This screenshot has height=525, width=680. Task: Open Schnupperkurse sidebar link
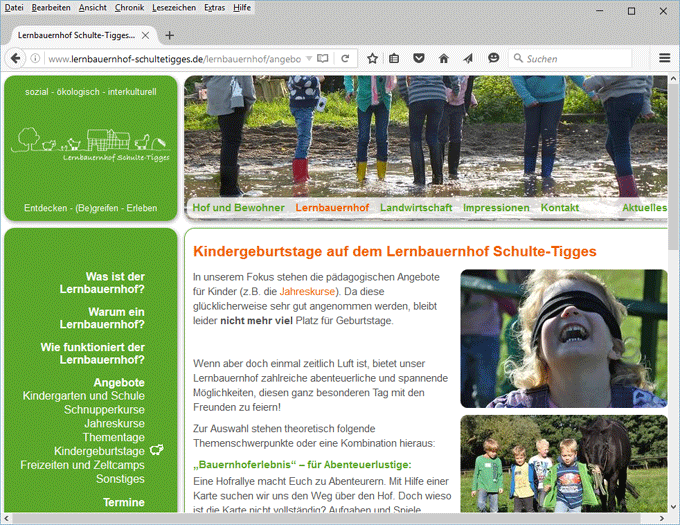coord(104,410)
